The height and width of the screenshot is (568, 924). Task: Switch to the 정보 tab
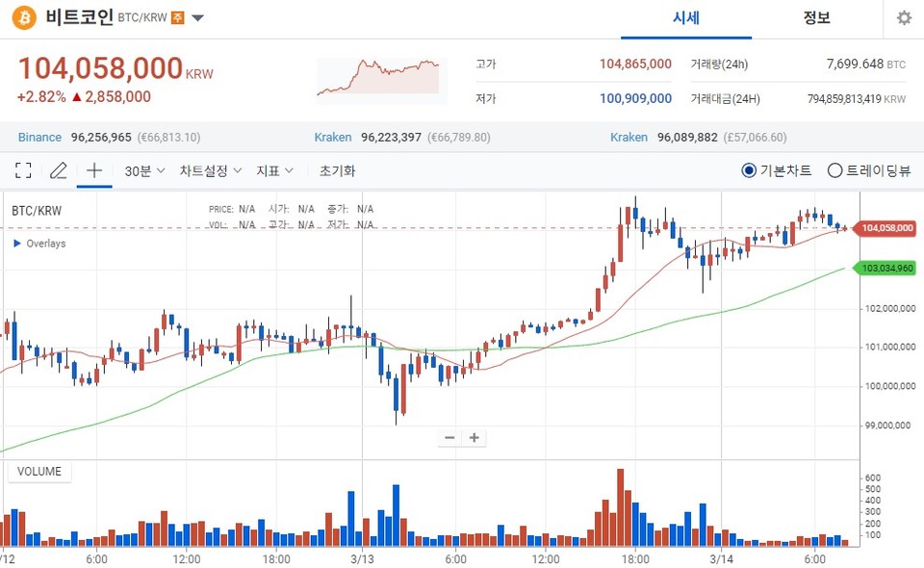(x=816, y=17)
